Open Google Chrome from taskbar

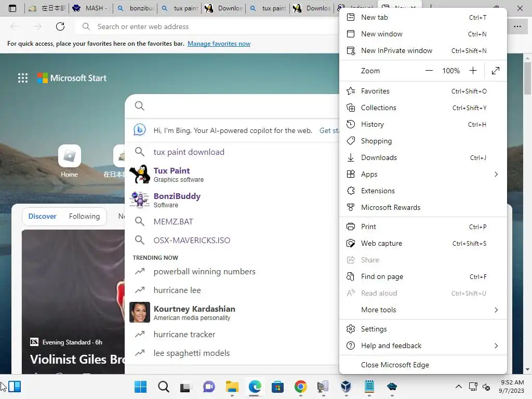click(300, 387)
